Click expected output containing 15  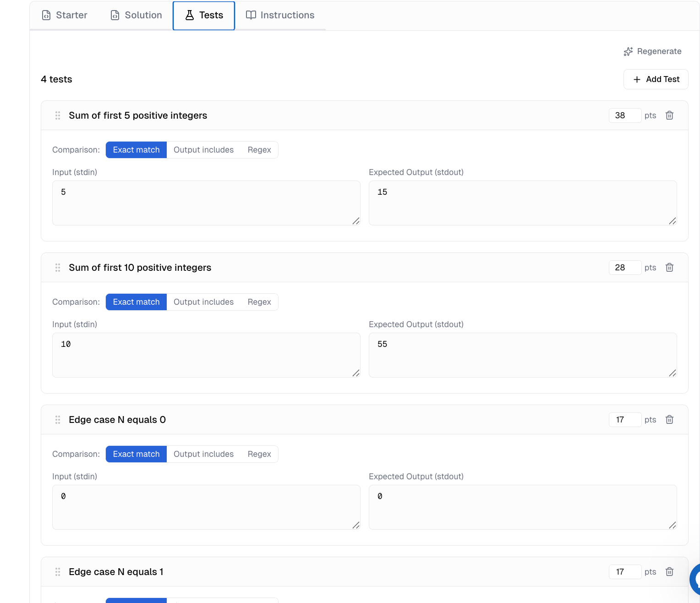pos(523,203)
